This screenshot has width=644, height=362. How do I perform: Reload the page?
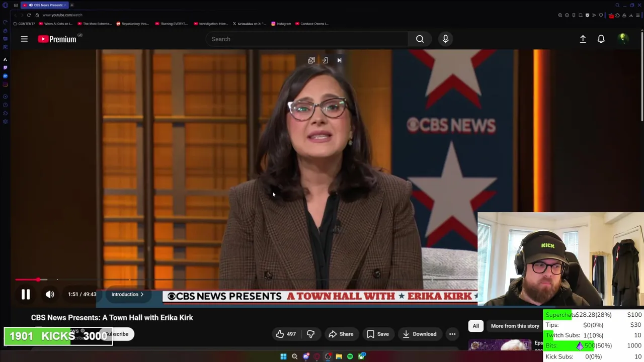tap(29, 15)
